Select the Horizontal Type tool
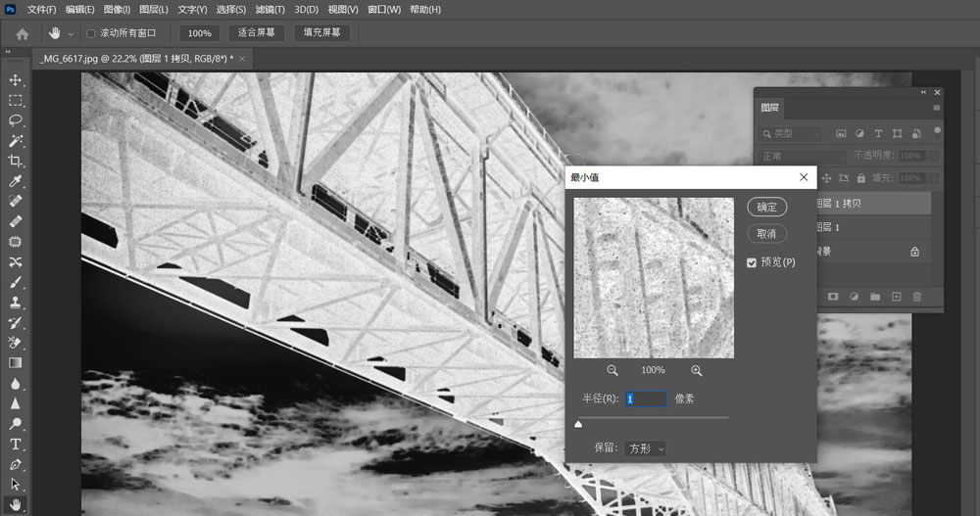This screenshot has height=516, width=980. 16,445
